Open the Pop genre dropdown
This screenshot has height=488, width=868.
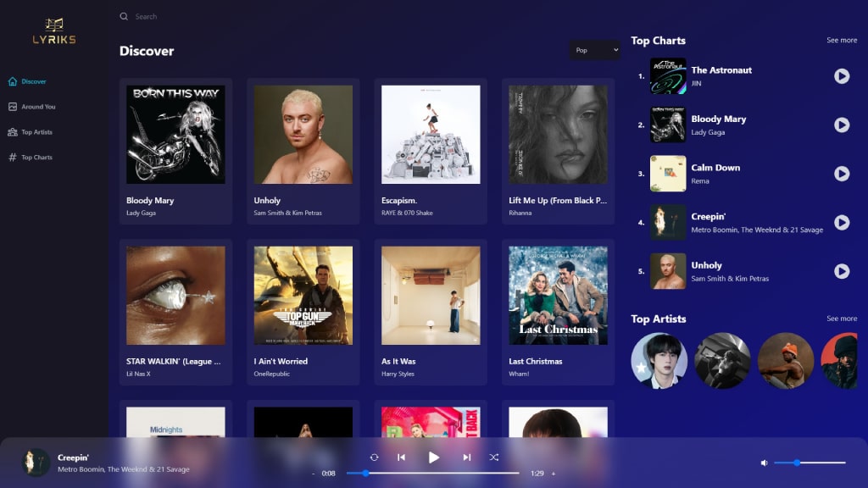(595, 50)
